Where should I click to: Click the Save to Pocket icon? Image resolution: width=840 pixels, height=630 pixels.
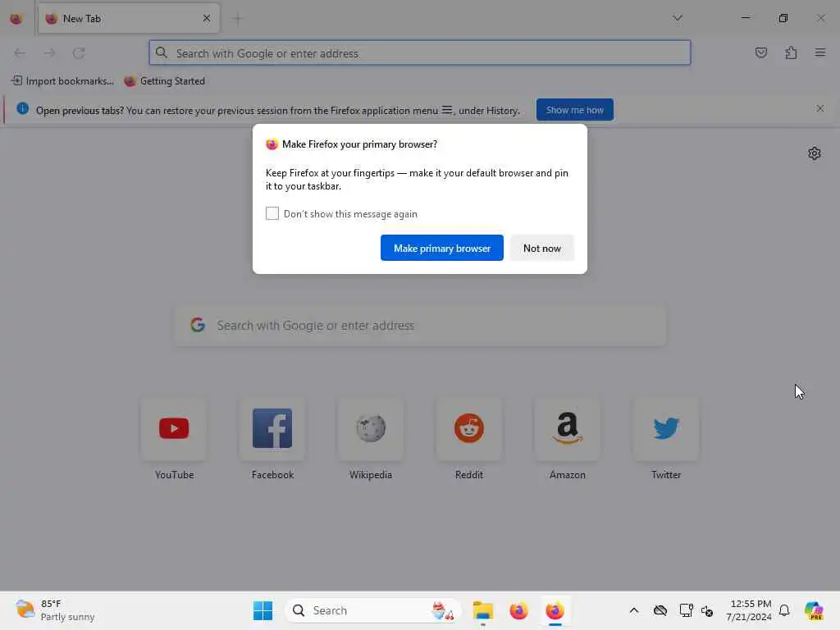(x=760, y=52)
